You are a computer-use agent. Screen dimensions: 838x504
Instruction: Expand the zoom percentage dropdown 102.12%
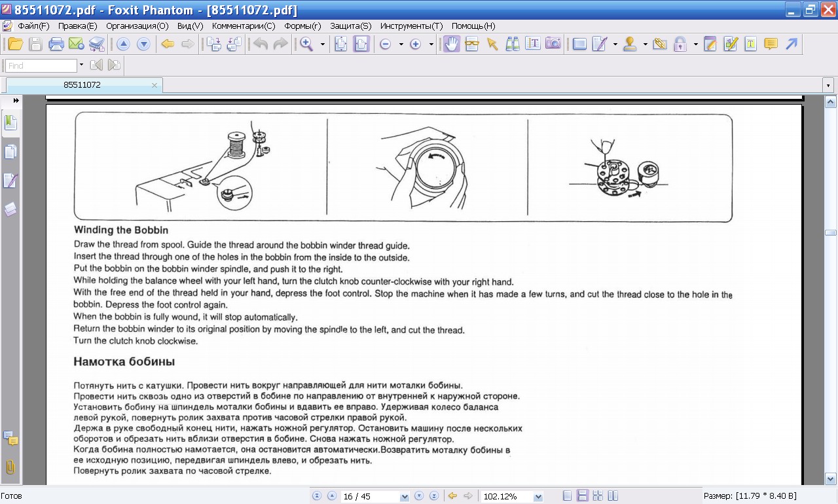[538, 497]
